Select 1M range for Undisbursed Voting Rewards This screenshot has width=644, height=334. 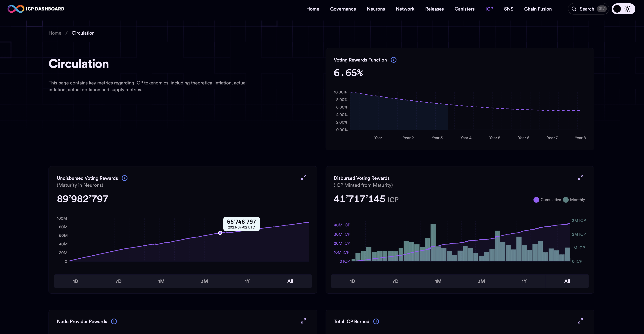(x=161, y=281)
